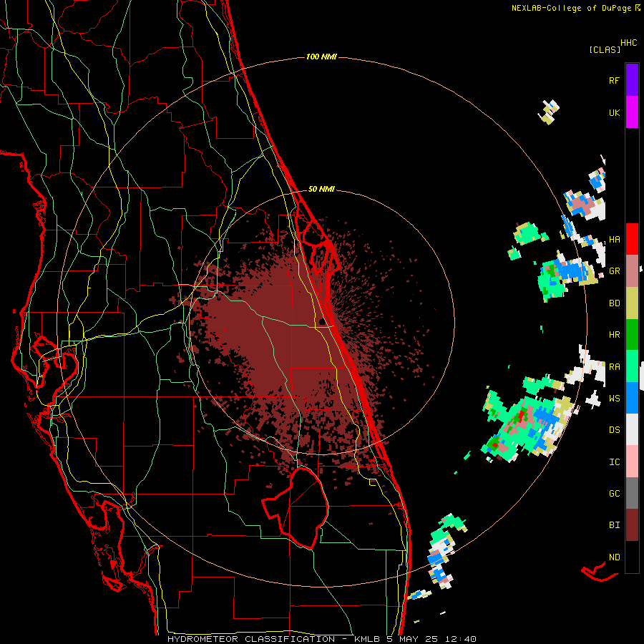Image resolution: width=644 pixels, height=644 pixels.
Task: Click the "HA" legend label
Action: coord(614,240)
